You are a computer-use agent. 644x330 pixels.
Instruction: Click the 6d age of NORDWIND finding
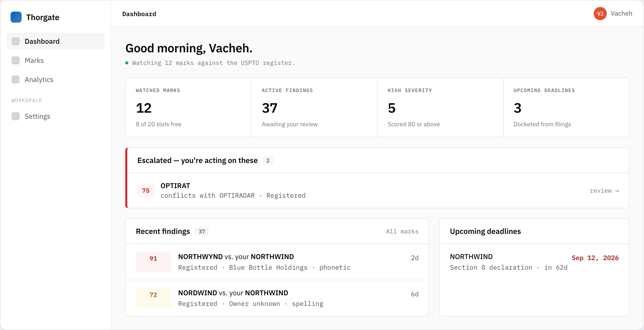[415, 294]
